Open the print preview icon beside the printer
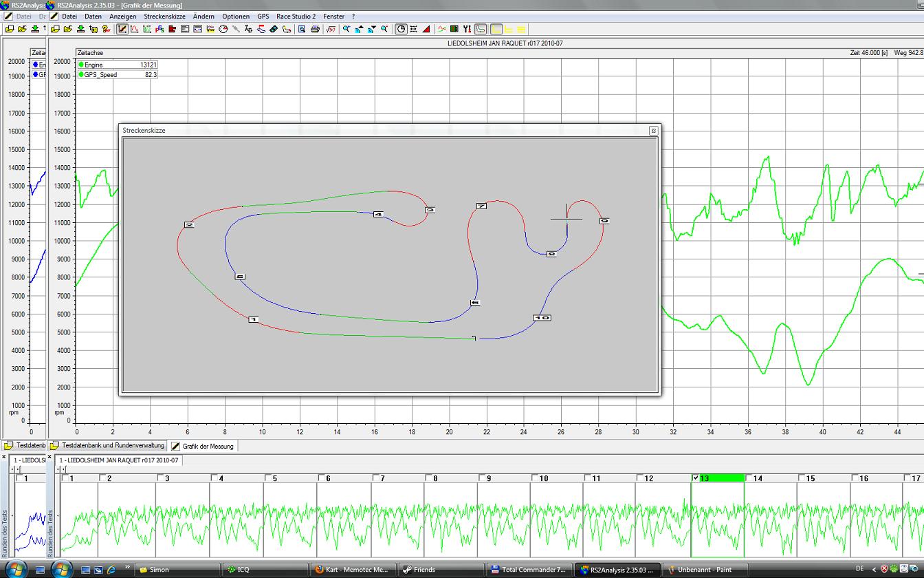 [x=302, y=29]
